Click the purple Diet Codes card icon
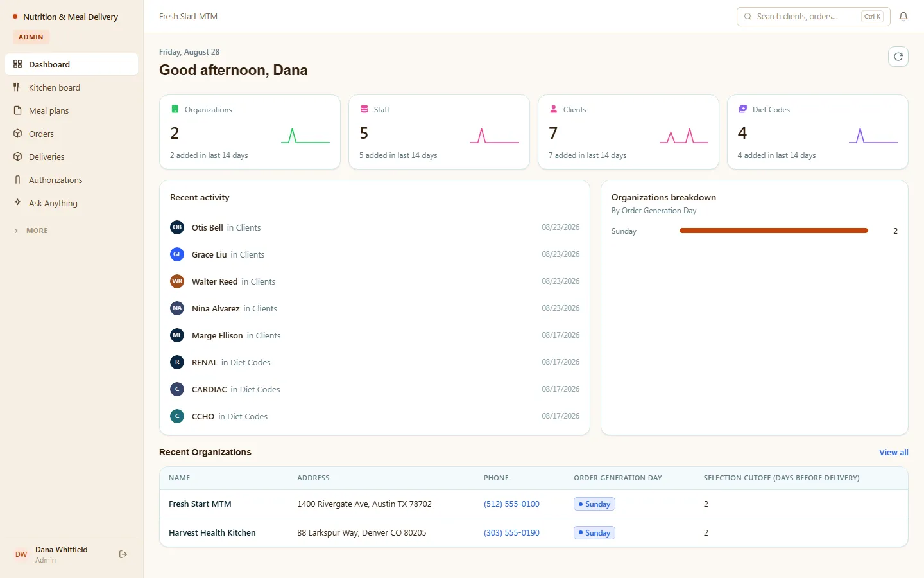The image size is (924, 578). point(742,109)
